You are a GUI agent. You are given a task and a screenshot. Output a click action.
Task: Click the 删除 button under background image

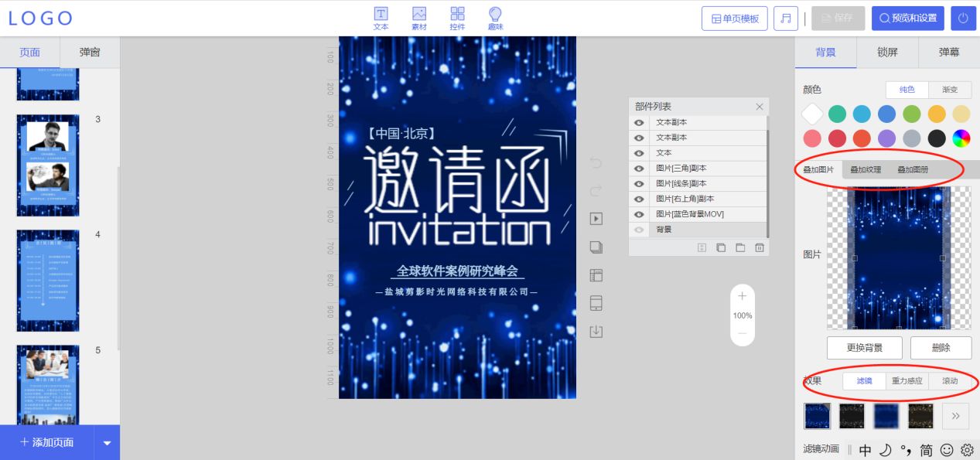pyautogui.click(x=941, y=347)
